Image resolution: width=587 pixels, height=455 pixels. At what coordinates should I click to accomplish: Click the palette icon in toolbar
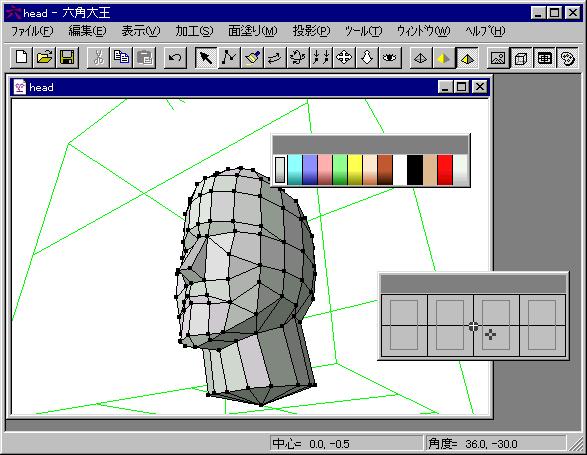(568, 58)
